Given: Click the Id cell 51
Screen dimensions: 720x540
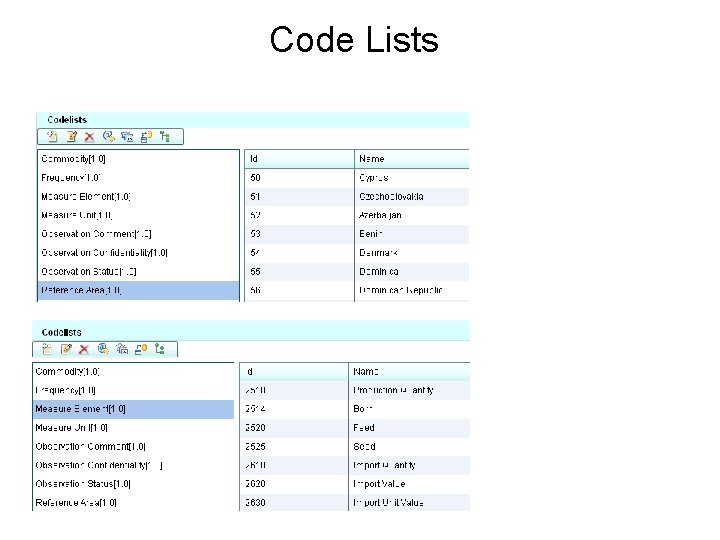Looking at the screenshot, I should pyautogui.click(x=299, y=197).
